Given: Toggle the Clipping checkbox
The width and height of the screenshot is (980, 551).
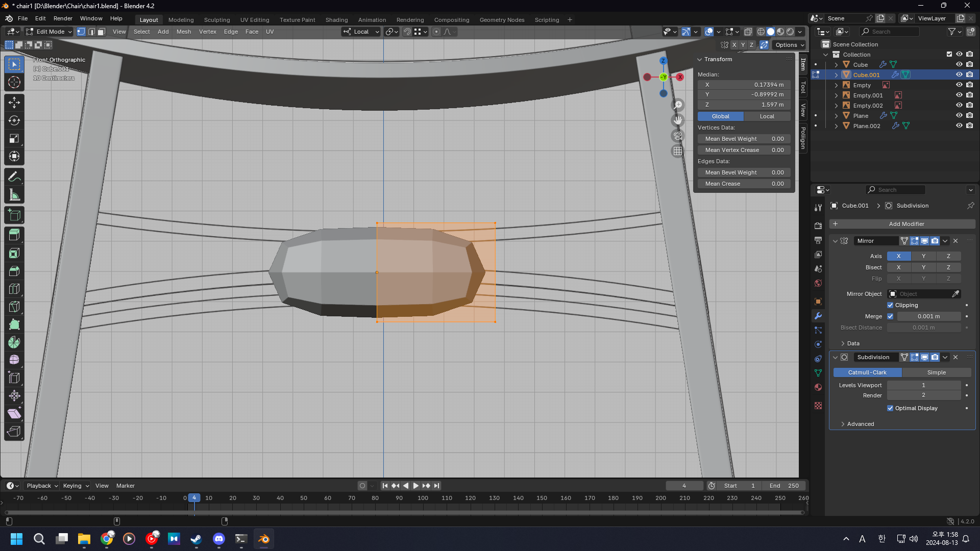Looking at the screenshot, I should 890,305.
